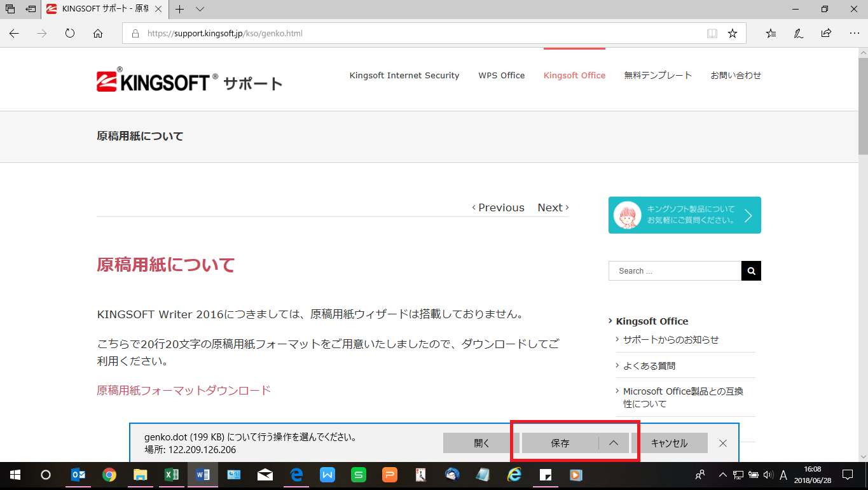Open WPS Office menu item
Screen dimensions: 868x490
point(502,75)
